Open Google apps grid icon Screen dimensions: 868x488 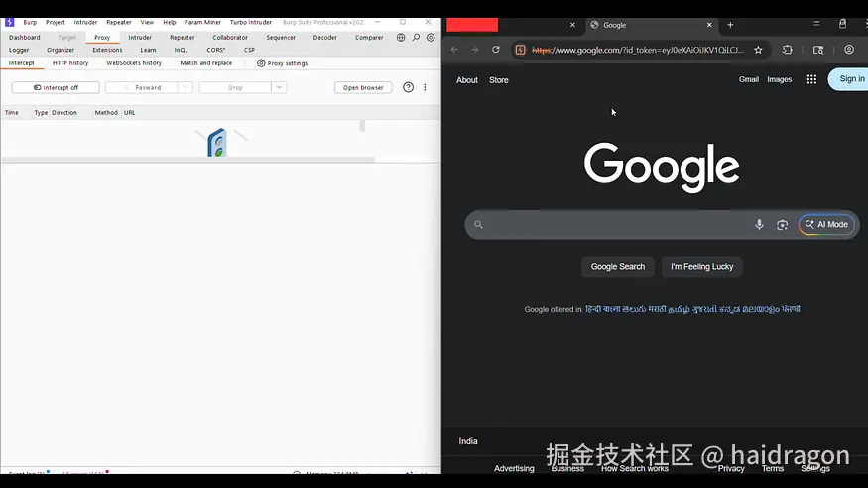(811, 79)
